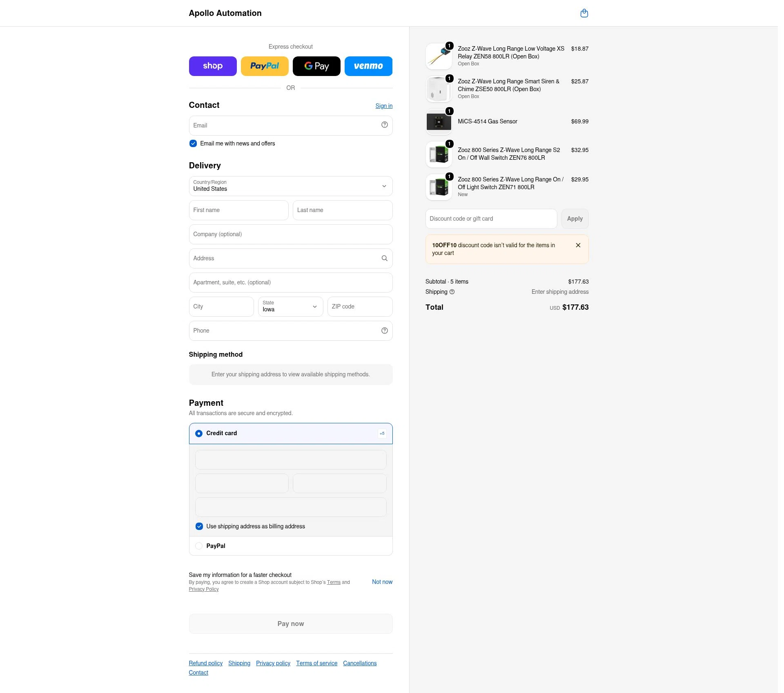Click the Email field help icon

385,125
